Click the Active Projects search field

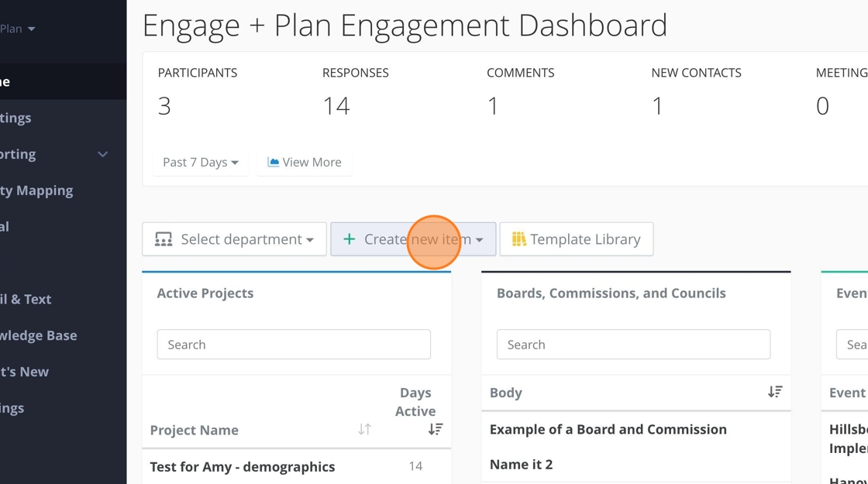coord(294,345)
